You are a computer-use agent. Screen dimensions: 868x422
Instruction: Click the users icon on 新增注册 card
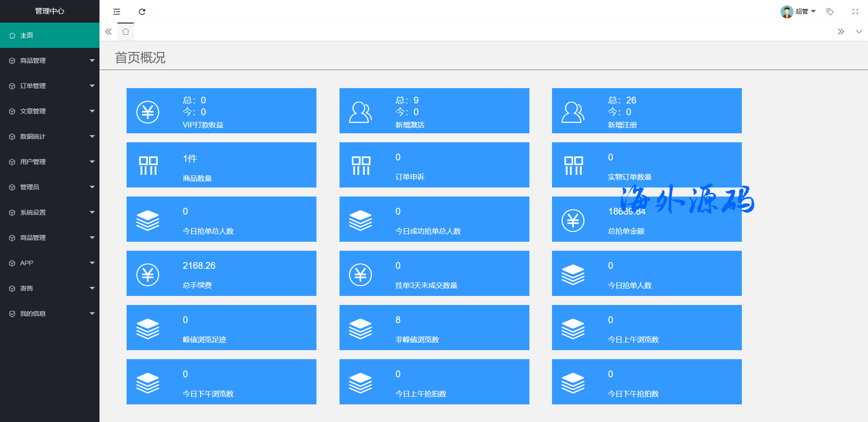pos(573,112)
